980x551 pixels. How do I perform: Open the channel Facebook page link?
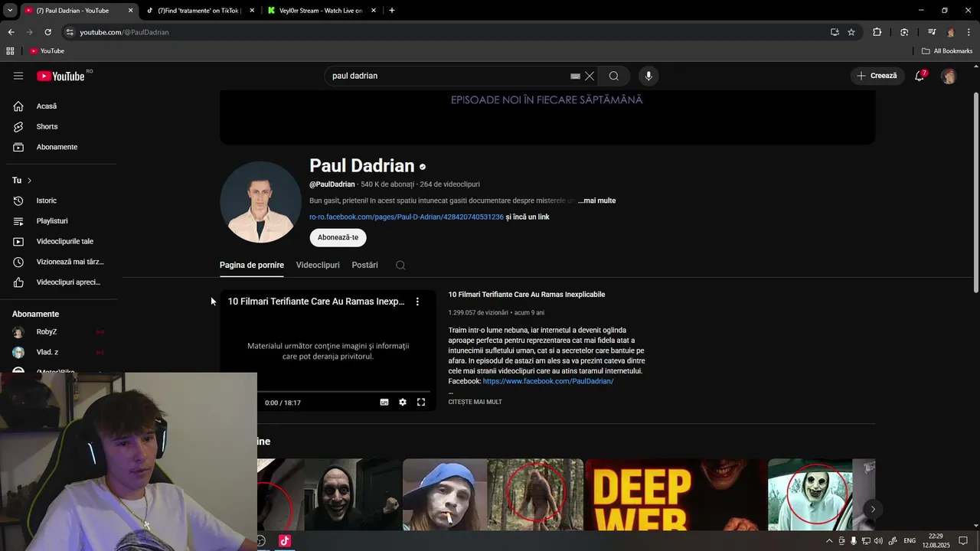407,217
